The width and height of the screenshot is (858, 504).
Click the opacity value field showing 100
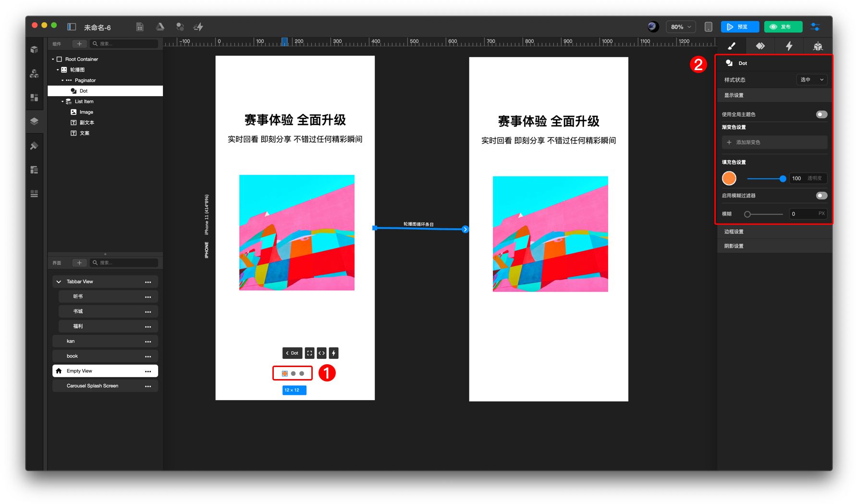point(808,178)
